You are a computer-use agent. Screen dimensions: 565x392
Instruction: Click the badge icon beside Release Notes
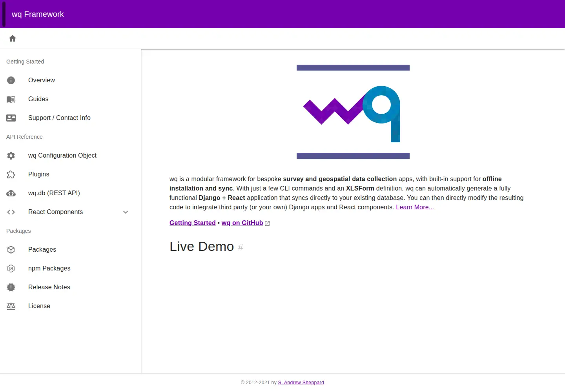(x=11, y=287)
